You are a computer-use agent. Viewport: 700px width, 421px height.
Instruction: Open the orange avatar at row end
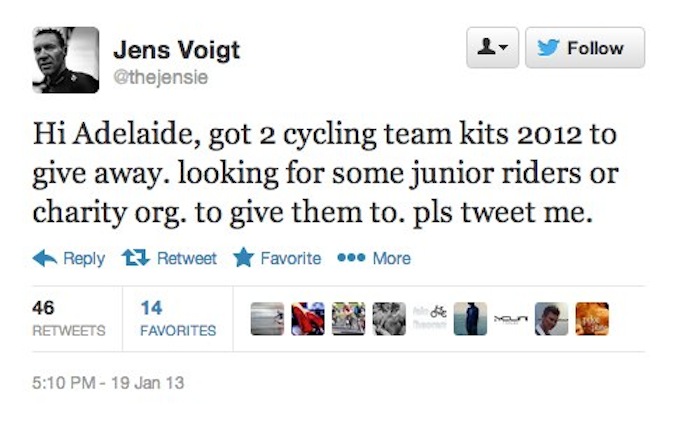(x=592, y=319)
